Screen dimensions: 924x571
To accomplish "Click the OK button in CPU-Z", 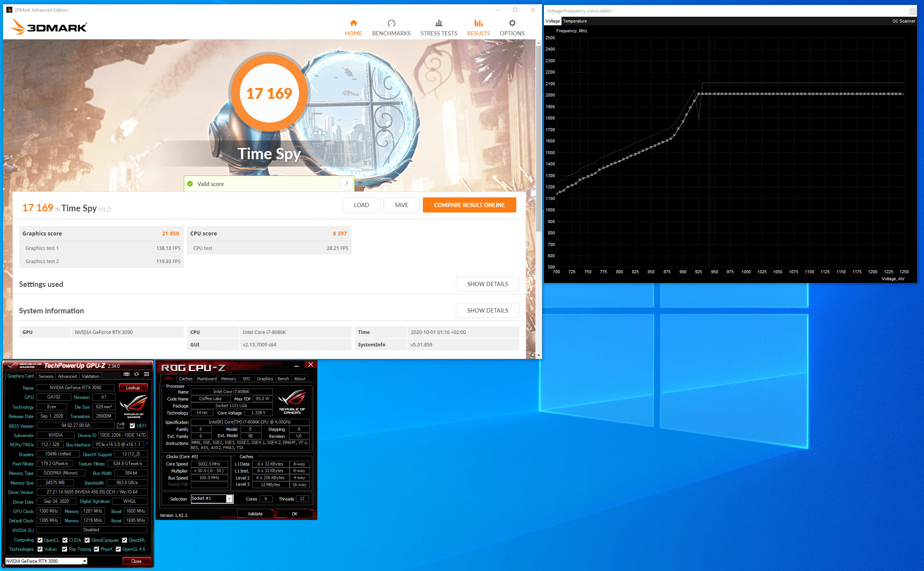I will [295, 514].
